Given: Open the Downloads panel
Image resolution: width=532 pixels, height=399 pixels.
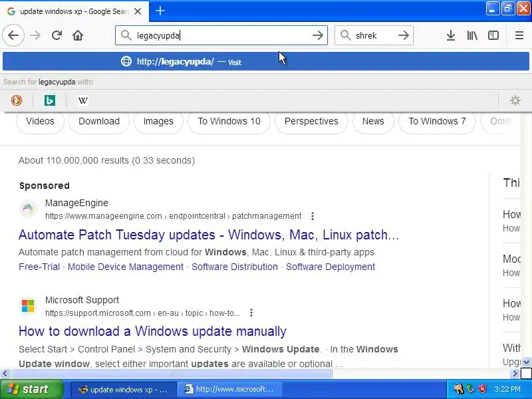Looking at the screenshot, I should (x=451, y=35).
